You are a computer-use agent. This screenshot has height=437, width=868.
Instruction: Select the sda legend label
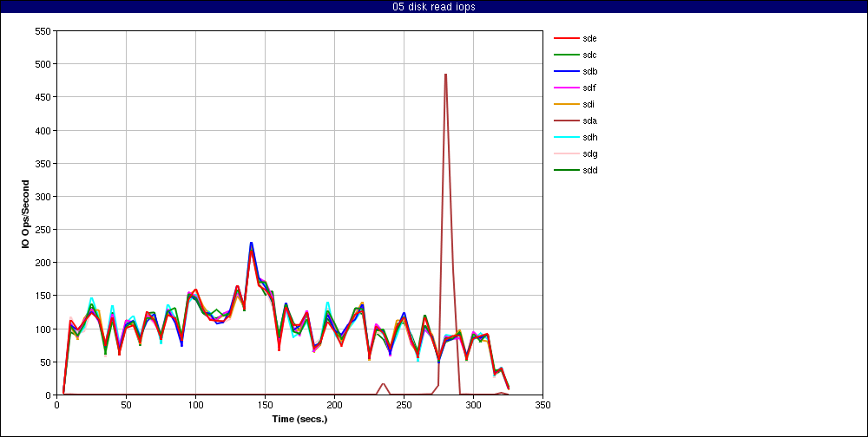click(589, 121)
